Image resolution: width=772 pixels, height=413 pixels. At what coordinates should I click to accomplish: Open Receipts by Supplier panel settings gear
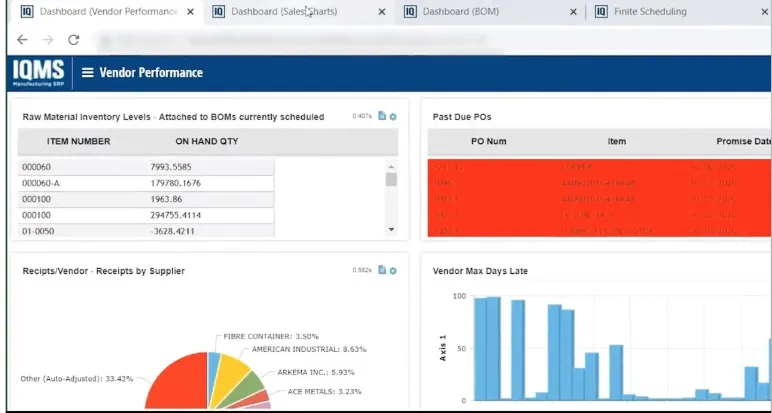click(x=393, y=271)
